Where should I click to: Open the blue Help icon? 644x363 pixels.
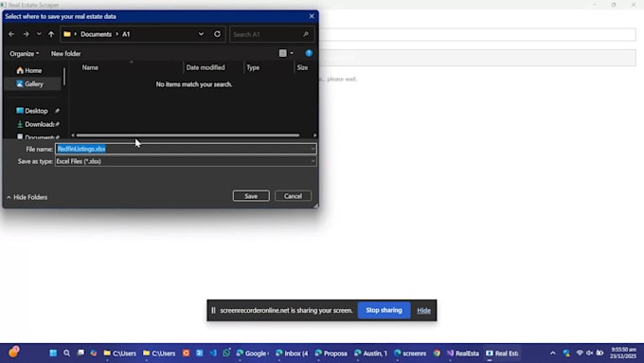[309, 53]
